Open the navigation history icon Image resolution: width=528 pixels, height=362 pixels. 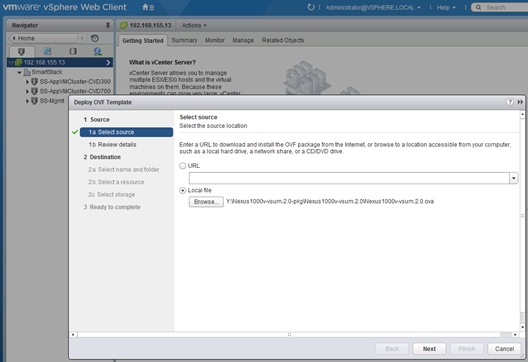coord(95,38)
